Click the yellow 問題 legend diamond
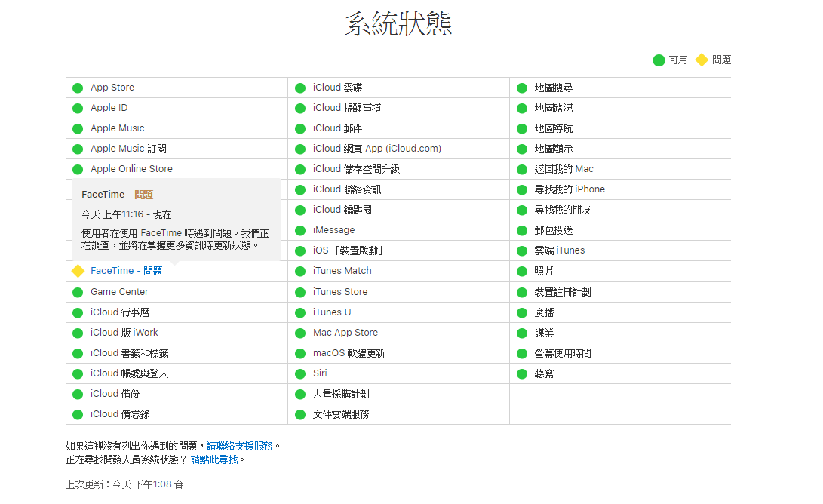 click(702, 60)
